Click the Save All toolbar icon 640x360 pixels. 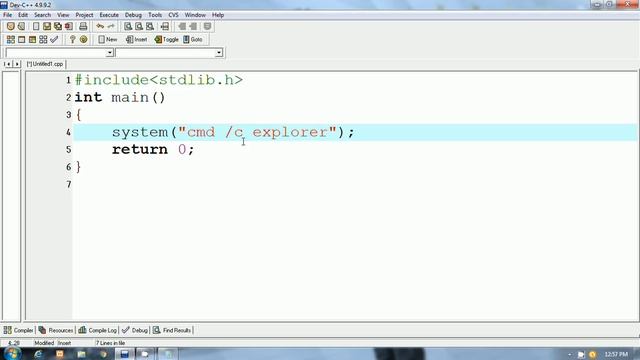[58, 27]
